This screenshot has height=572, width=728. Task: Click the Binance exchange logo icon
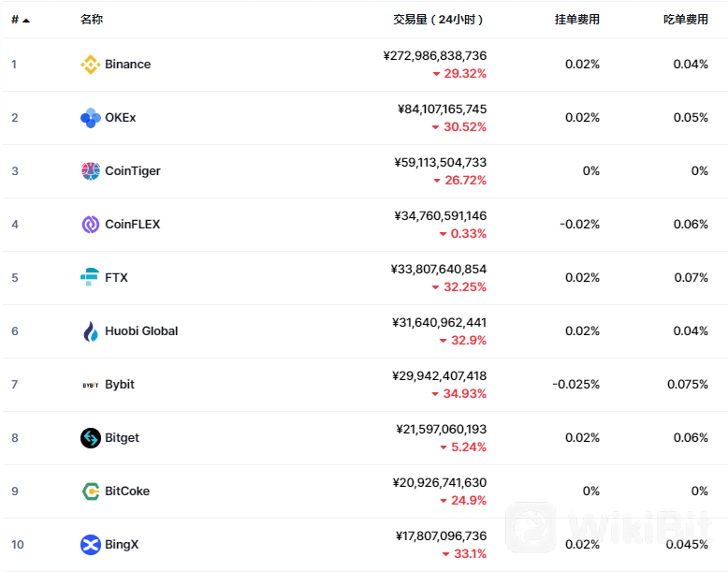point(91,64)
